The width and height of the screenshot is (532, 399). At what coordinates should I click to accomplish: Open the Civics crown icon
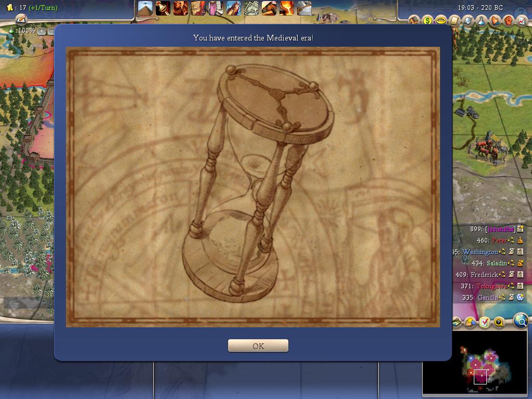[441, 21]
